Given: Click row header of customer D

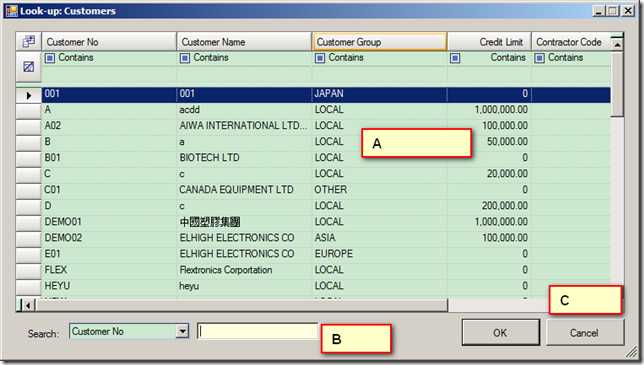Looking at the screenshot, I should (29, 206).
